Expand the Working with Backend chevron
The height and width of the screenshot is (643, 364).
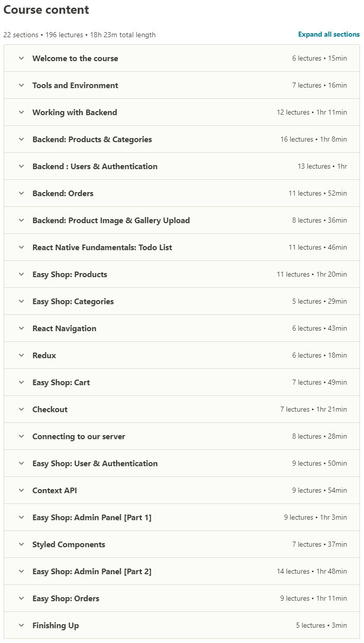tap(21, 112)
